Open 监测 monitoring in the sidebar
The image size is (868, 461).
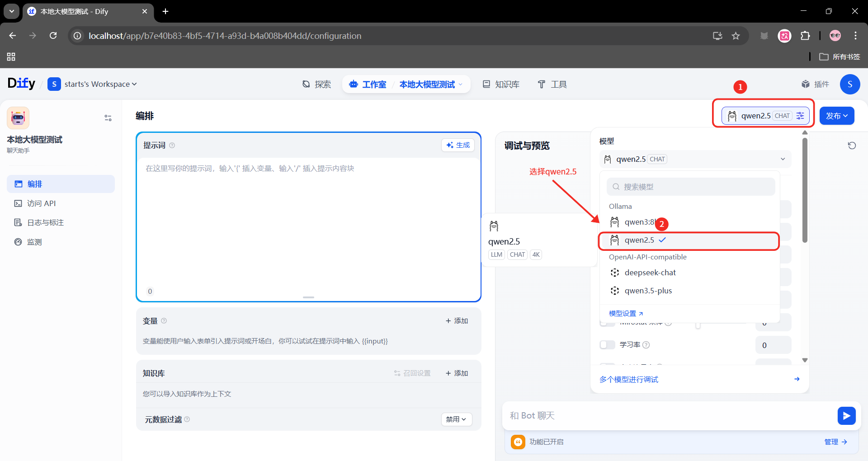pos(61,242)
